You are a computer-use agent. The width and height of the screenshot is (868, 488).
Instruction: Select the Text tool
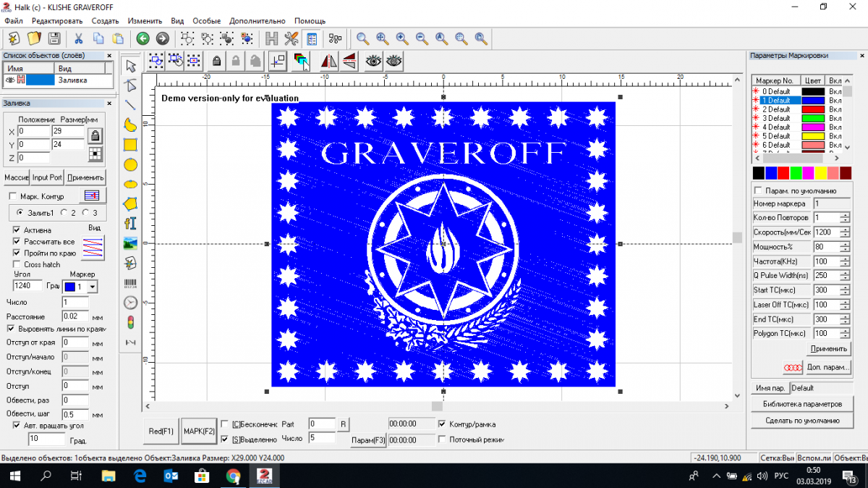coord(131,223)
